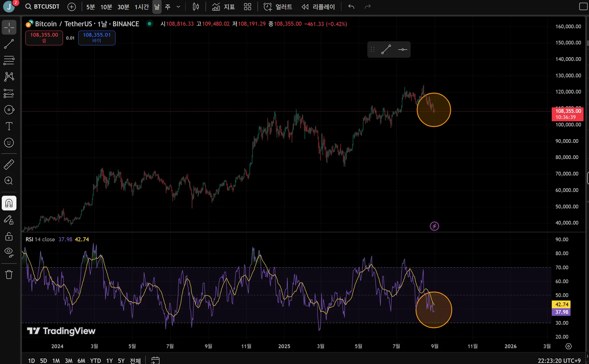Click the market status green dot
The height and width of the screenshot is (364, 589).
149,24
